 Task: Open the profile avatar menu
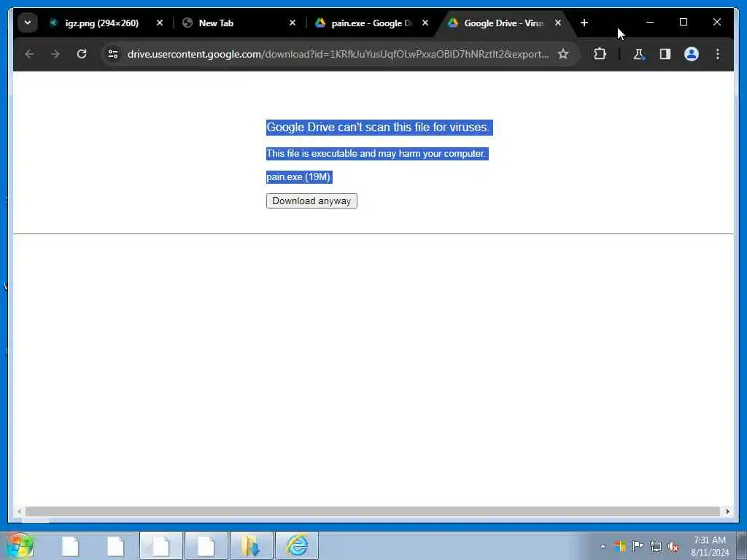(692, 54)
